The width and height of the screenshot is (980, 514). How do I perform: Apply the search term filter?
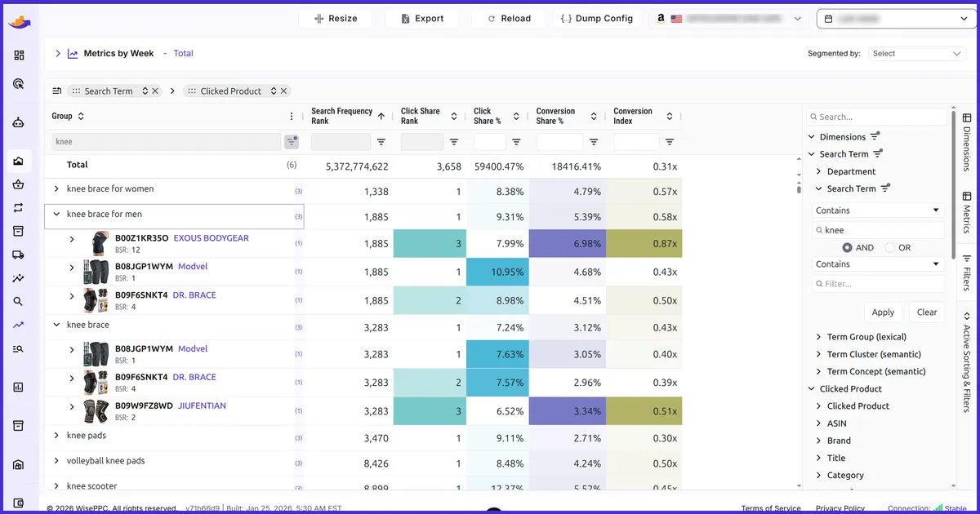pyautogui.click(x=883, y=312)
